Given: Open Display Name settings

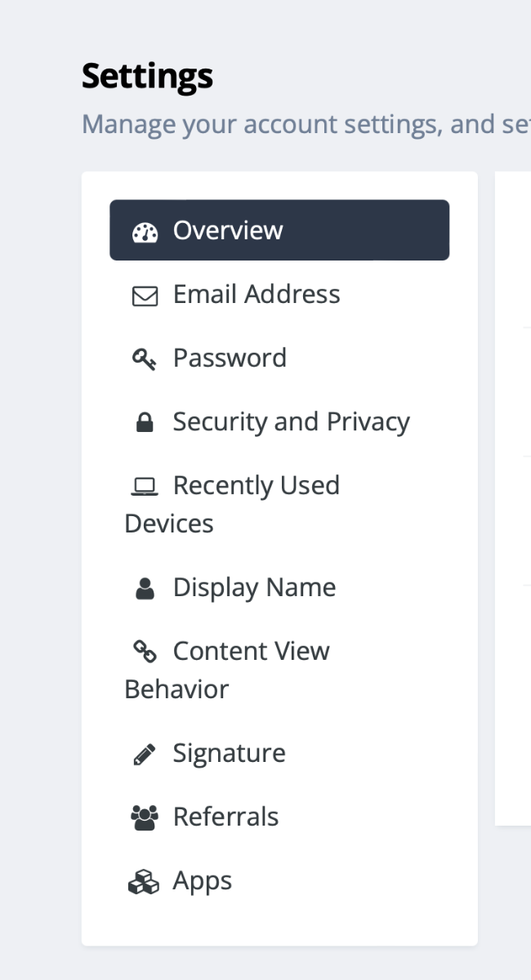Looking at the screenshot, I should point(254,587).
